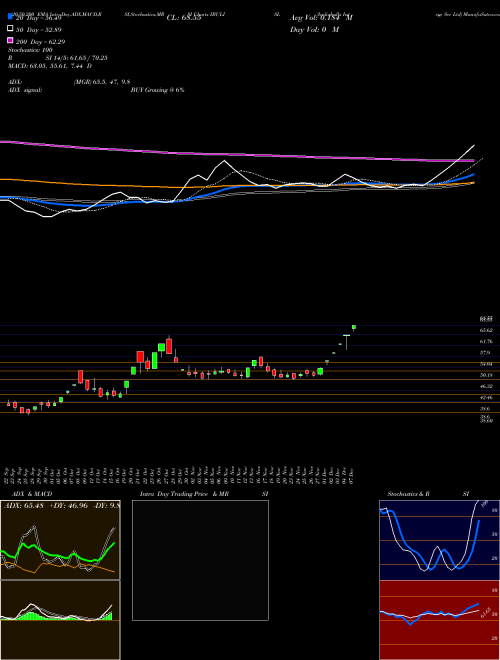Click the blue 20 Day legend swatch
Image resolution: width=500 pixels, height=660 pixels.
[10, 16]
